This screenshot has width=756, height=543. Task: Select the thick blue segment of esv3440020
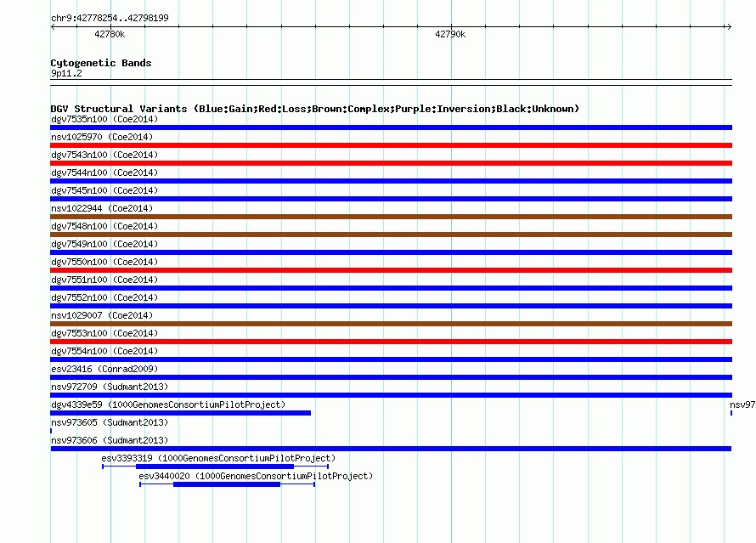(227, 484)
